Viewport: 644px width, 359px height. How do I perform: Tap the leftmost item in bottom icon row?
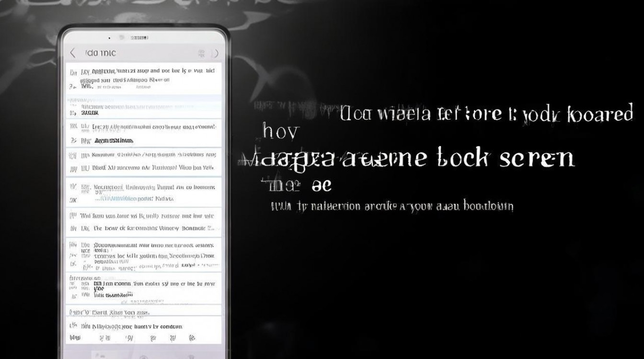74,337
